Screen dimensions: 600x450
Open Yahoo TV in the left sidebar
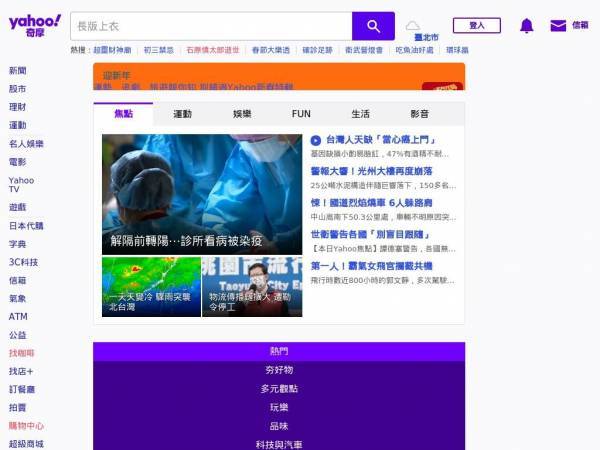(21, 184)
